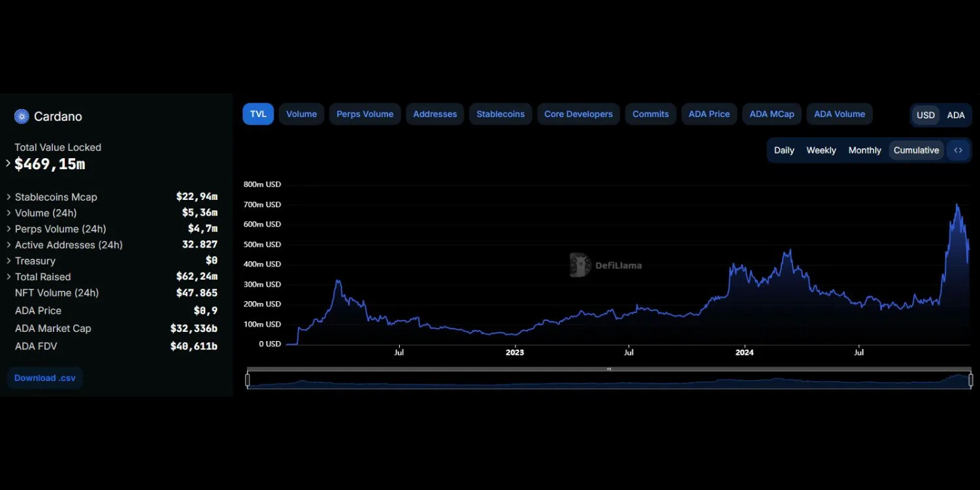
Task: Click the ADA Market Cap label
Action: (53, 329)
